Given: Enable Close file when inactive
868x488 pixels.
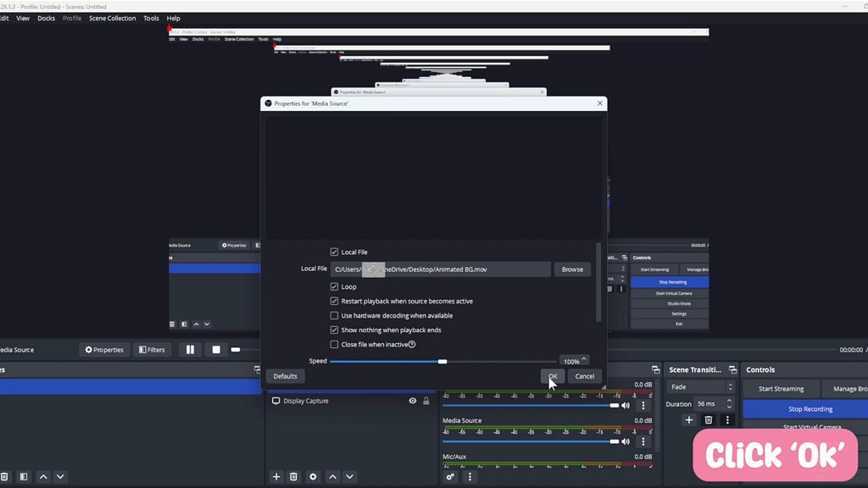Looking at the screenshot, I should (334, 345).
